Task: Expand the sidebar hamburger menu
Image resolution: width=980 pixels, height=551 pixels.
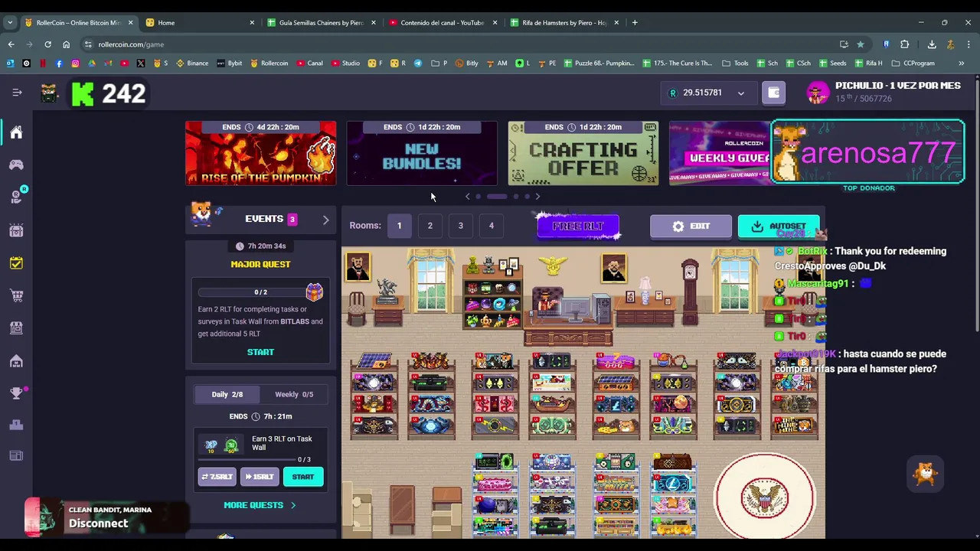Action: tap(17, 93)
